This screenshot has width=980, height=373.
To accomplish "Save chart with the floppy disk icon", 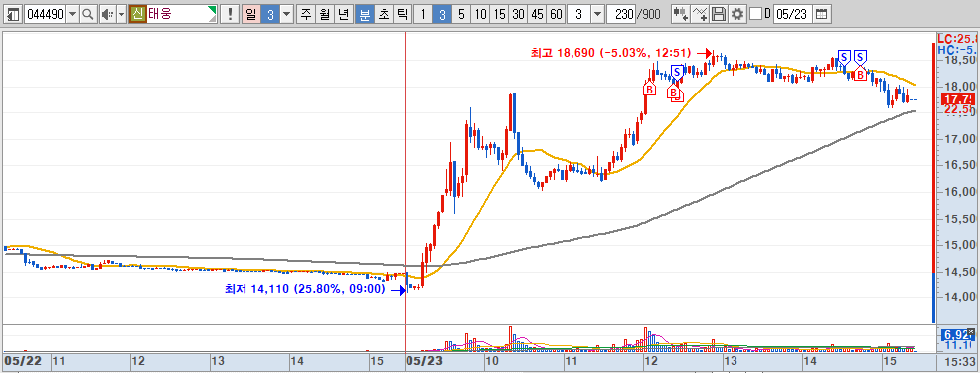I will coord(720,14).
